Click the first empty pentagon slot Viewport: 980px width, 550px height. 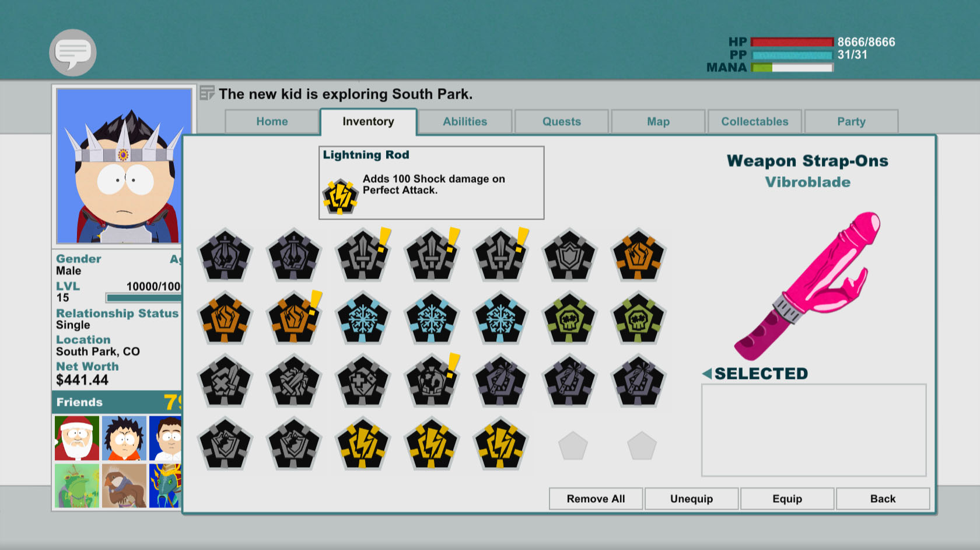pos(573,446)
